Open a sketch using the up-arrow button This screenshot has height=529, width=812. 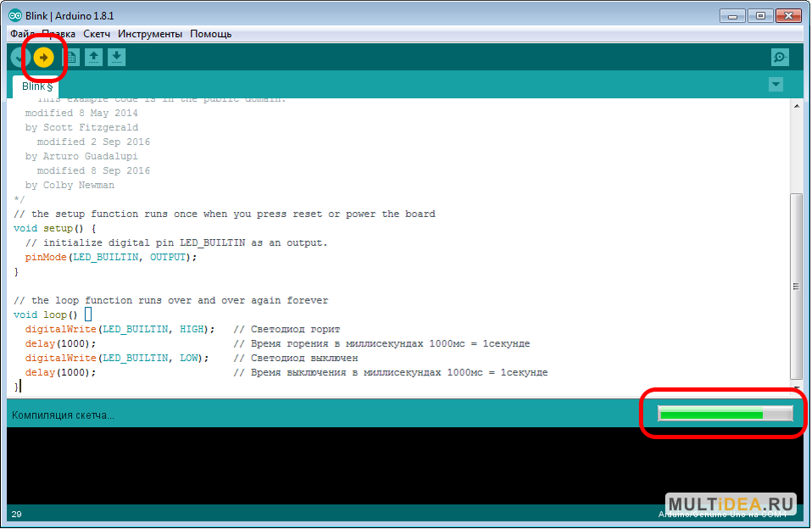click(94, 57)
